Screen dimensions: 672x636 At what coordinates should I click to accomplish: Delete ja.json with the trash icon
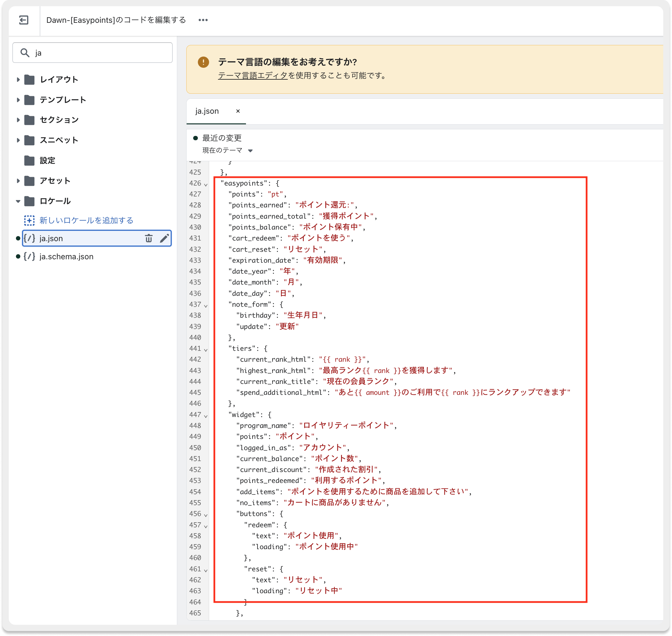[148, 238]
